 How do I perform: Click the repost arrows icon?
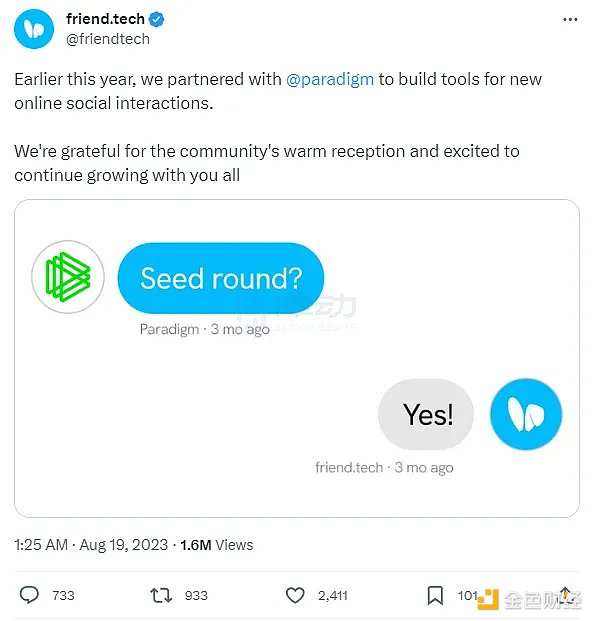coord(161,595)
